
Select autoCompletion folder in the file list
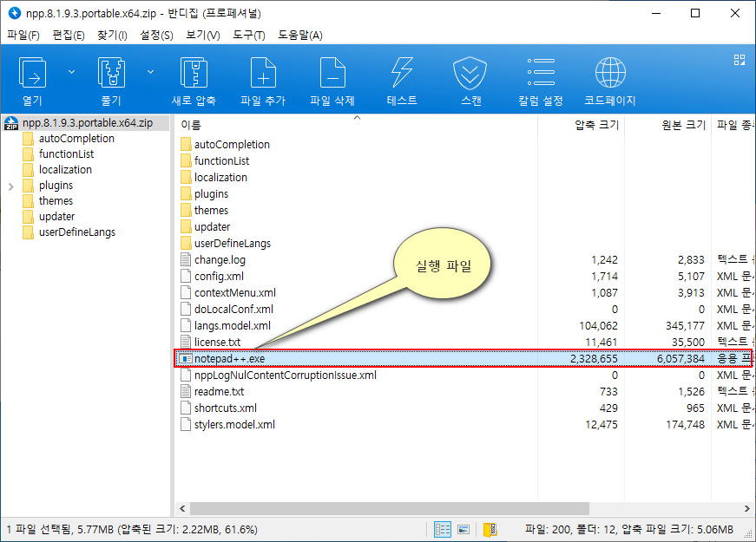click(232, 145)
